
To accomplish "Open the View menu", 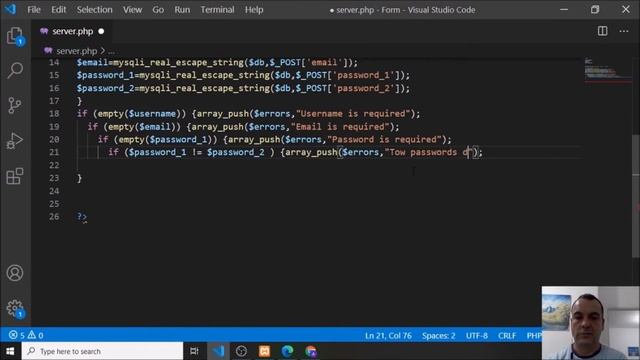I will pyautogui.click(x=132, y=9).
